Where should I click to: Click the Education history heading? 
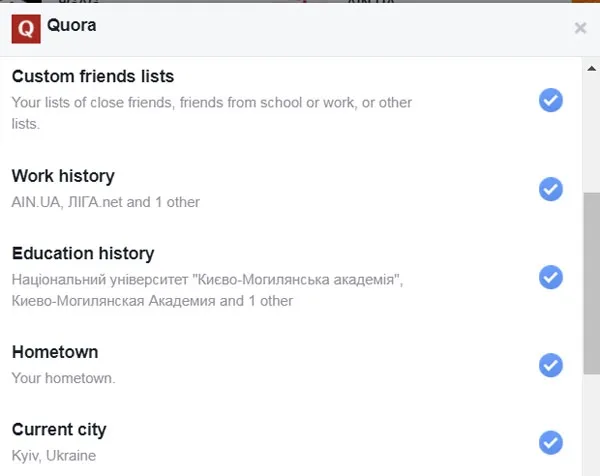click(83, 254)
